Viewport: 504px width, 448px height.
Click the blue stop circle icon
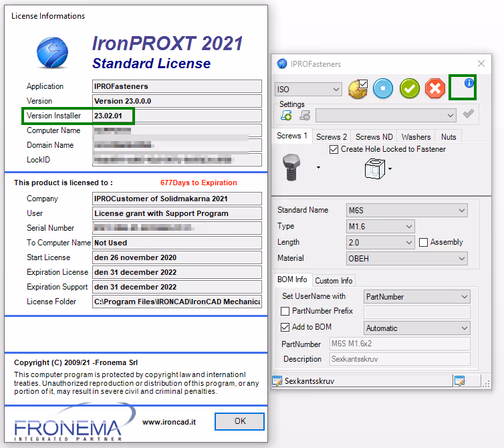pyautogui.click(x=383, y=88)
